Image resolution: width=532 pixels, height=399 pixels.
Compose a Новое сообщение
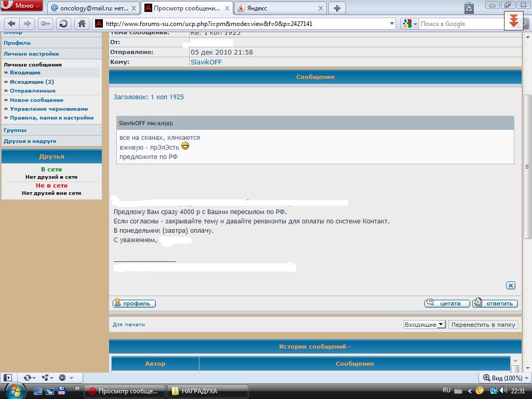pos(37,100)
